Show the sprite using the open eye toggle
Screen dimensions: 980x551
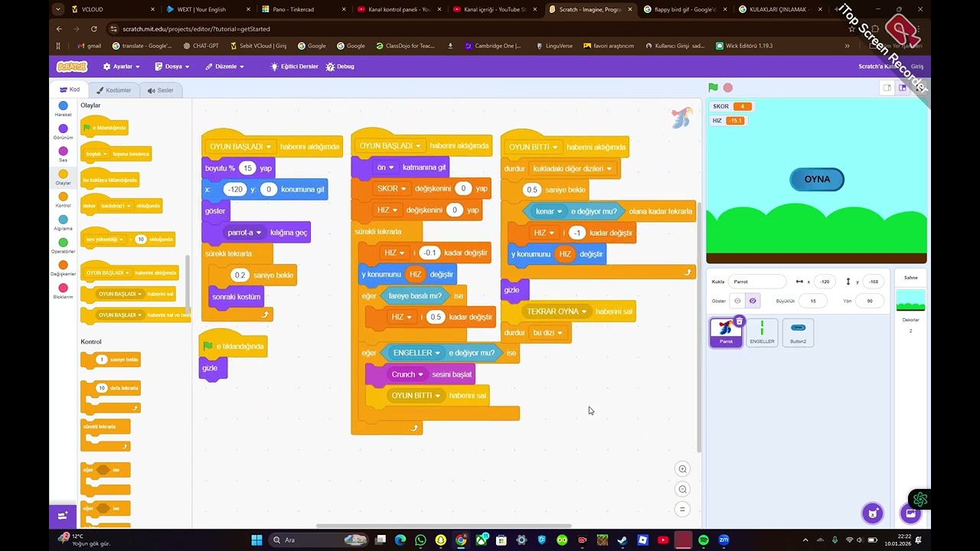(x=737, y=301)
